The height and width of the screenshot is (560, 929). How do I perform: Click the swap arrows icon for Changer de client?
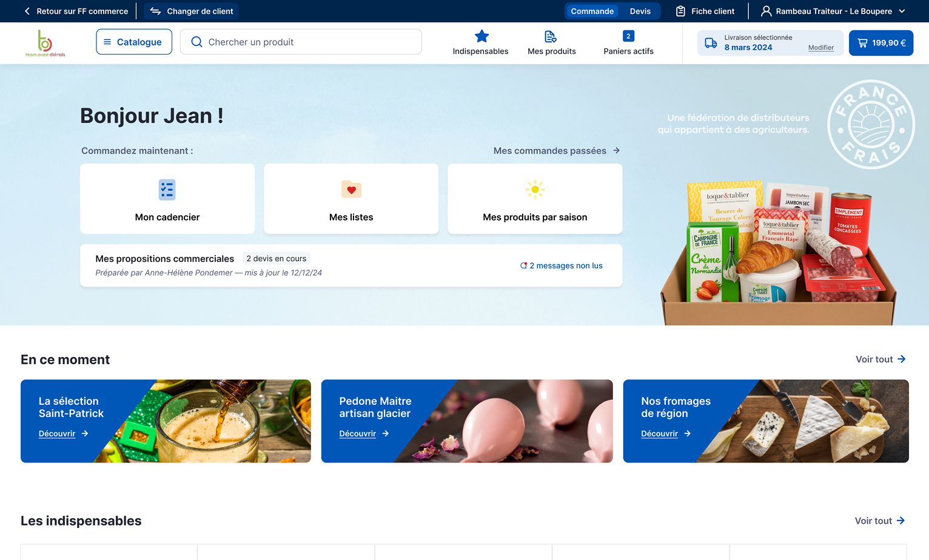[x=155, y=11]
